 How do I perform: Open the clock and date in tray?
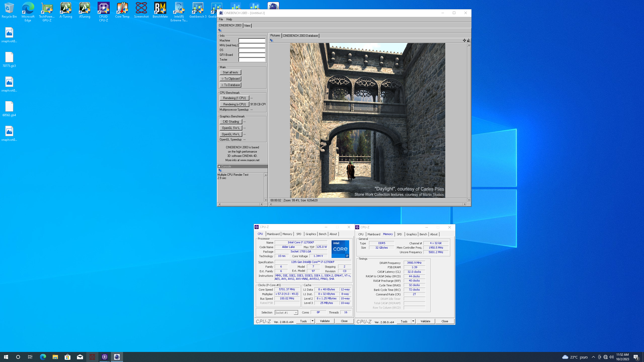[x=623, y=357]
